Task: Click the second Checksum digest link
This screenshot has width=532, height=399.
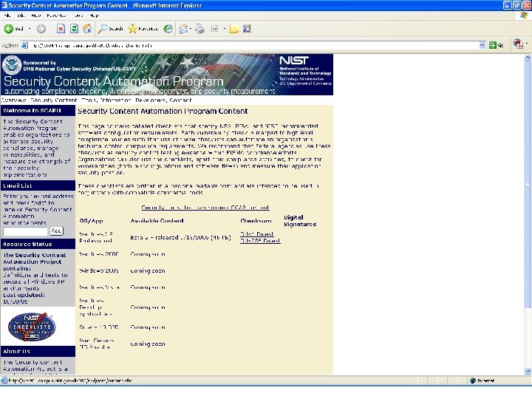Action: point(260,241)
